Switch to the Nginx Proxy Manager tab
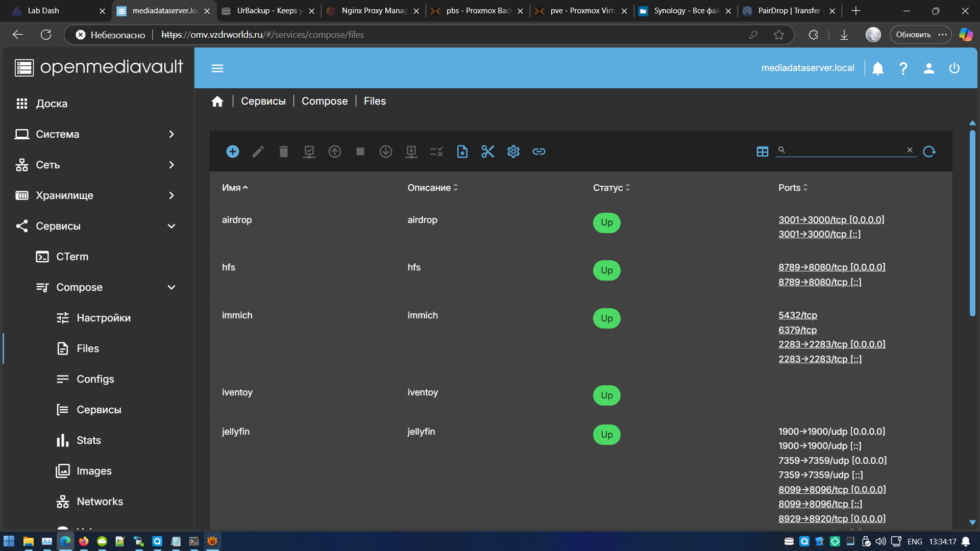980x551 pixels. 373,11
